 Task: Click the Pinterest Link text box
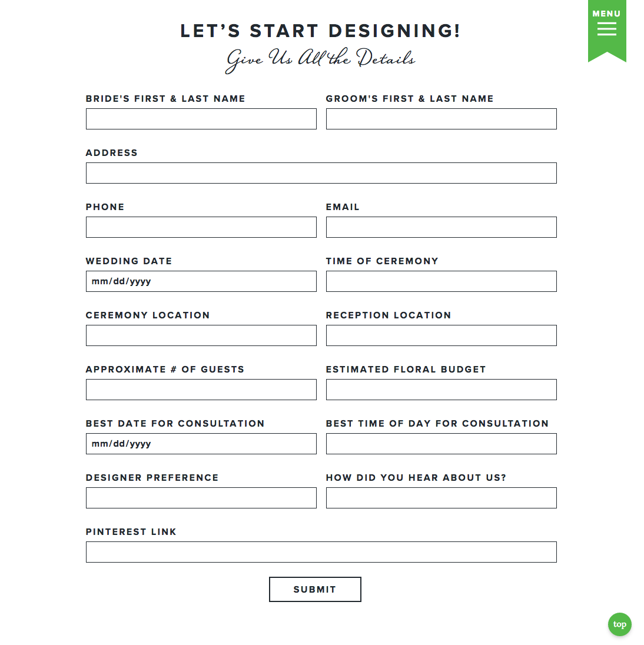321,552
